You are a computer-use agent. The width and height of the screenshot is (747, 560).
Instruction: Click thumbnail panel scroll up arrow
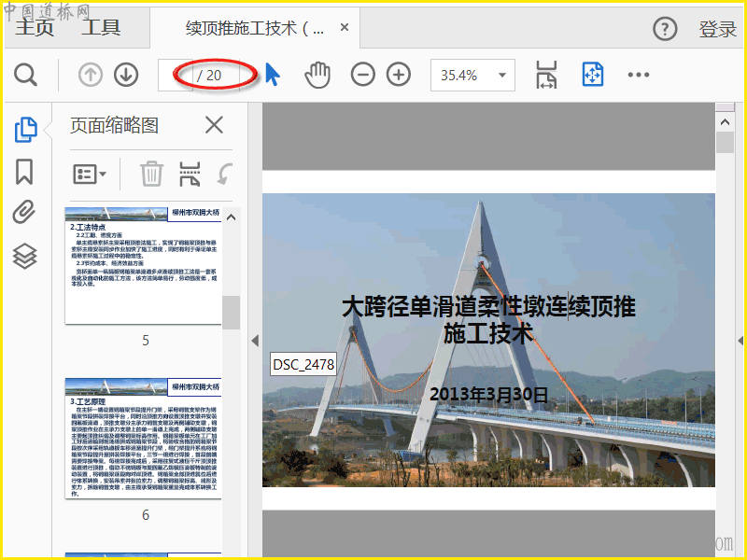231,217
